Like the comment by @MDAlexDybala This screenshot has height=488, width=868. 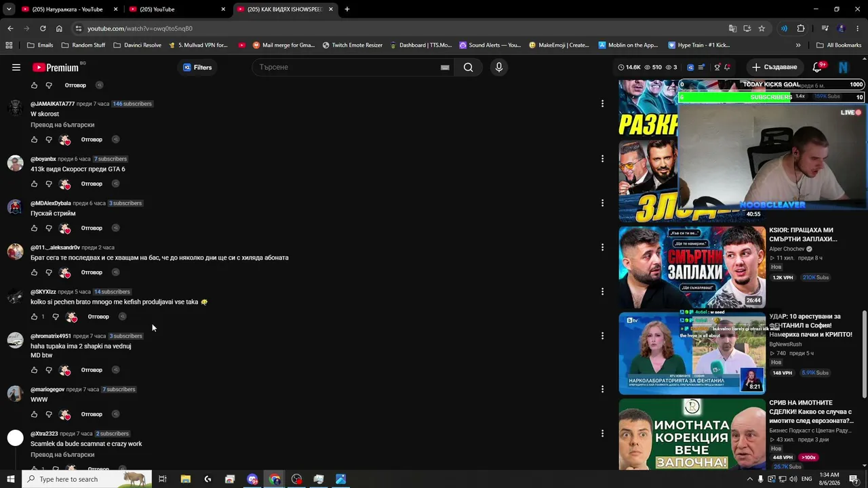point(34,228)
